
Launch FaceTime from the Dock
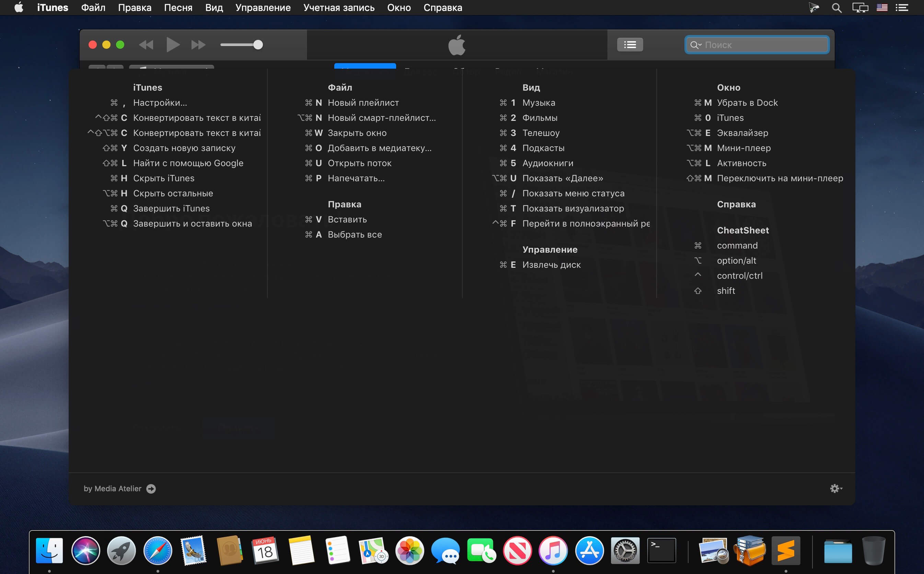coord(481,550)
